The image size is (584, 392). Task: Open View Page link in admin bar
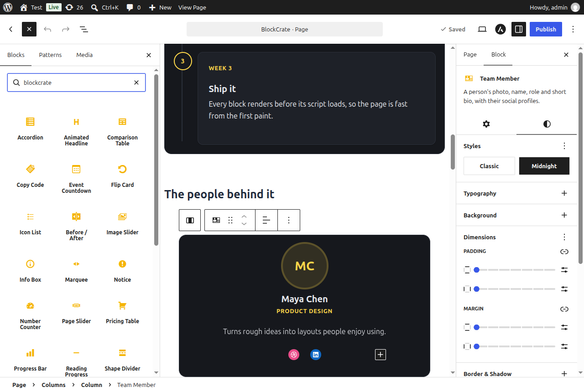pyautogui.click(x=192, y=7)
